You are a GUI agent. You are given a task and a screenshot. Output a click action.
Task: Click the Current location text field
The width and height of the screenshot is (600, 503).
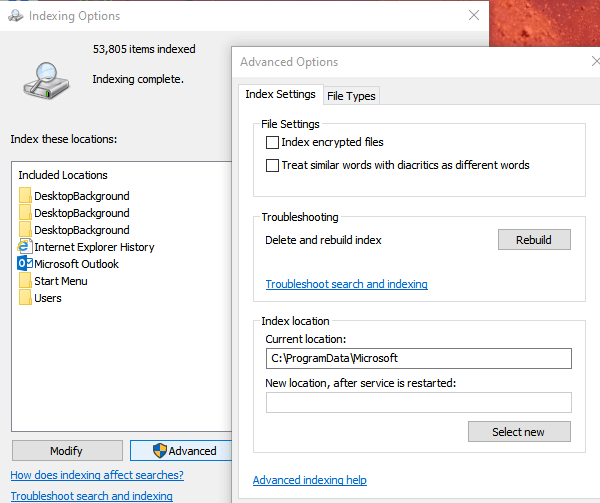click(419, 358)
